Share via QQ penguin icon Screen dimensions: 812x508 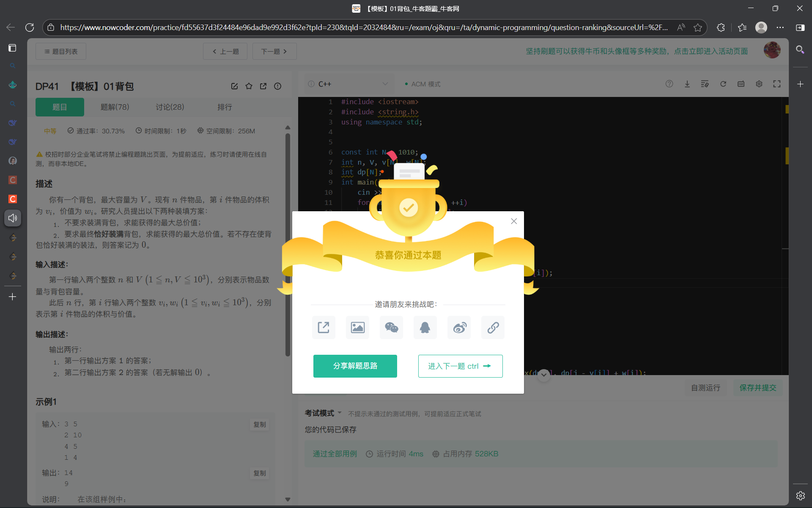pyautogui.click(x=425, y=327)
